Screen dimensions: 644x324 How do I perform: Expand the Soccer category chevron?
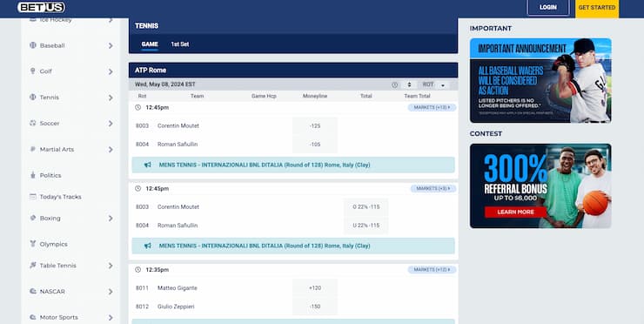pyautogui.click(x=111, y=124)
